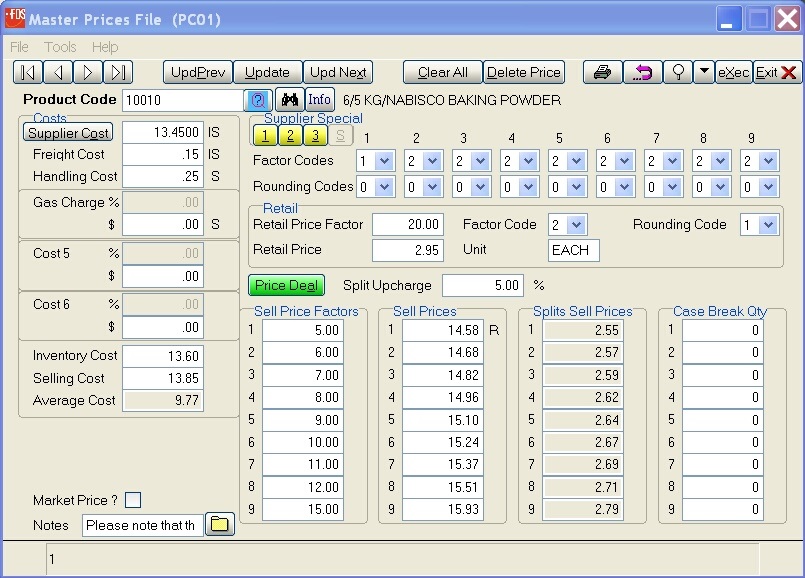805x578 pixels.
Task: Open the File menu
Action: pyautogui.click(x=19, y=47)
